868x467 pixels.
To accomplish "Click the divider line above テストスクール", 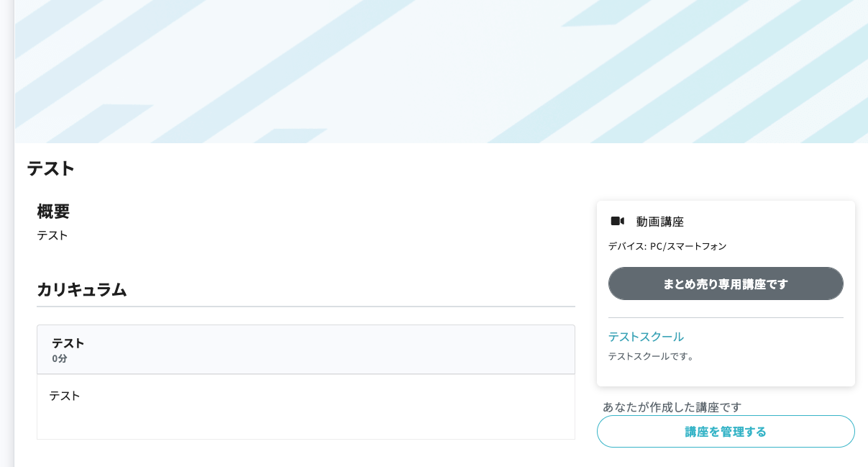I will 726,317.
